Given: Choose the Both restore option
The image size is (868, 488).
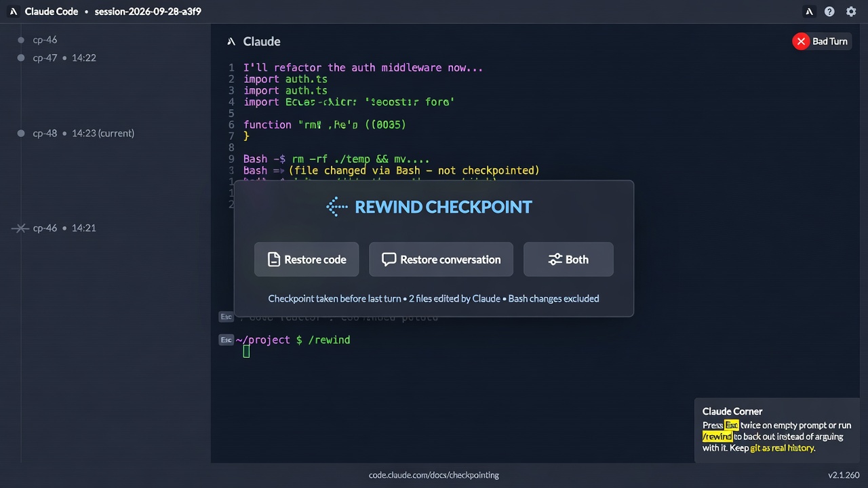Looking at the screenshot, I should (x=568, y=260).
